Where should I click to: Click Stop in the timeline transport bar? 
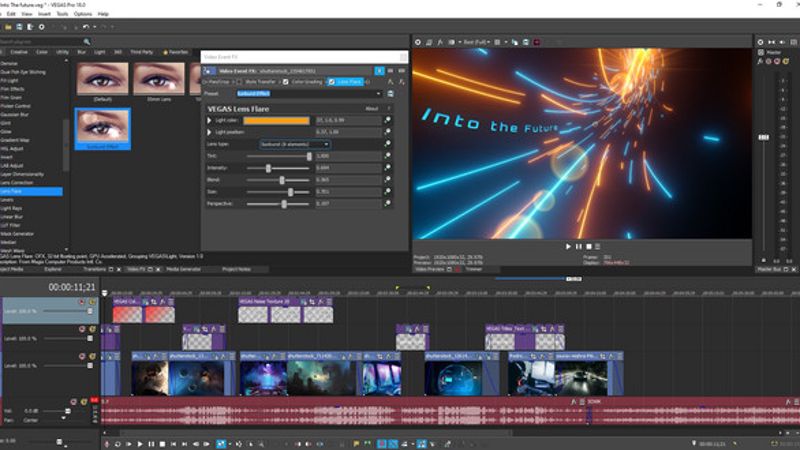point(162,444)
